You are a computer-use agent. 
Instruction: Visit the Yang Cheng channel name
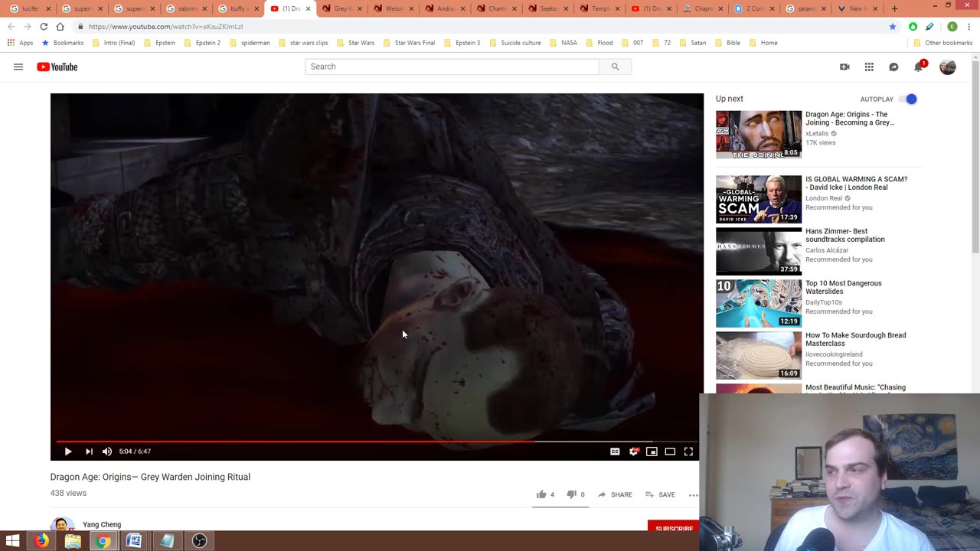[x=102, y=524]
